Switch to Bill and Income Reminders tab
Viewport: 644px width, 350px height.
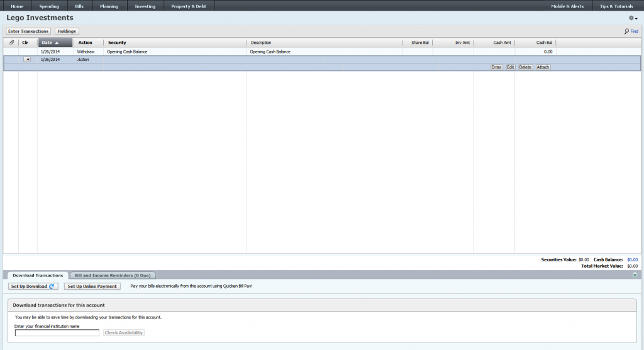coord(113,275)
